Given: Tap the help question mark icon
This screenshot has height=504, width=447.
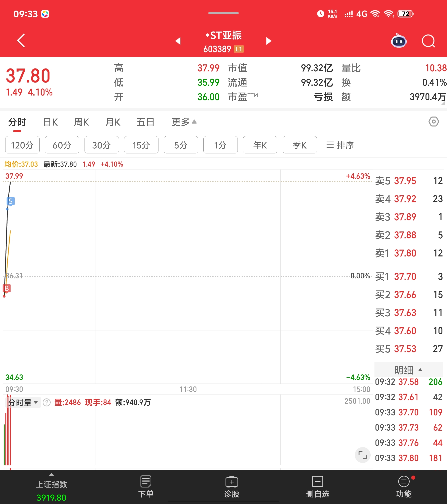Looking at the screenshot, I should pyautogui.click(x=47, y=403).
